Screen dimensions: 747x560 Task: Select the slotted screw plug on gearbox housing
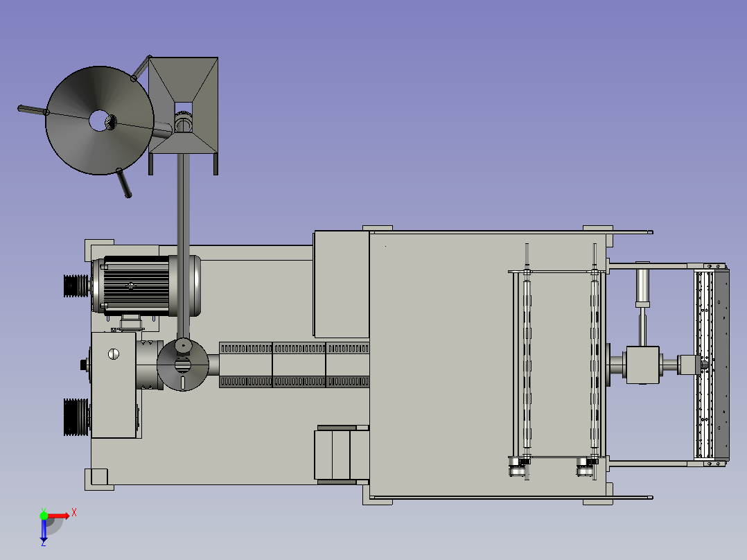click(114, 354)
